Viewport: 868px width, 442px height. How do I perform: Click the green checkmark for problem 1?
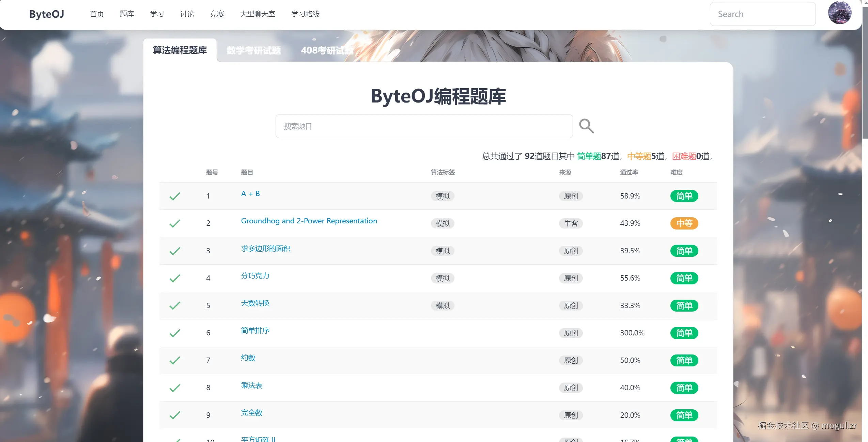[x=175, y=196]
